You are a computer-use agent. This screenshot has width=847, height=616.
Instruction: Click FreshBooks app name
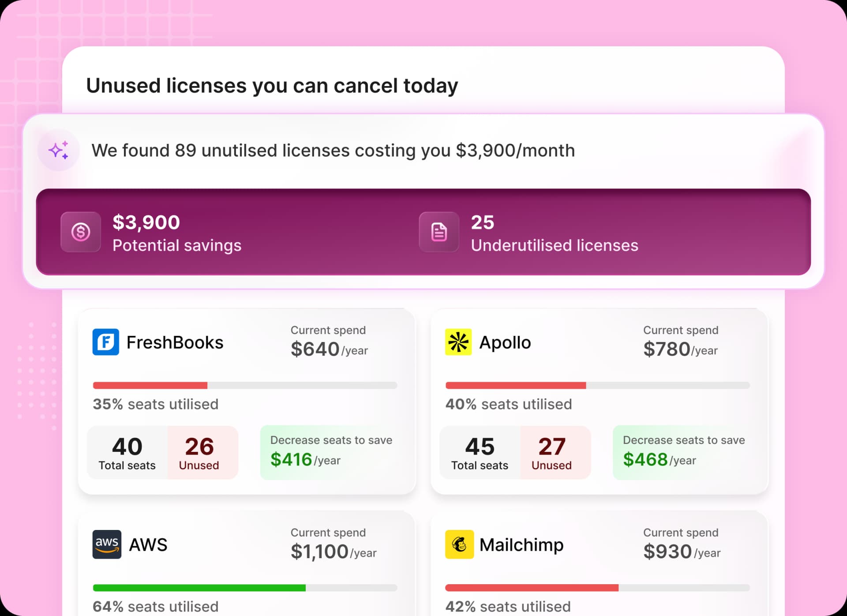(175, 342)
